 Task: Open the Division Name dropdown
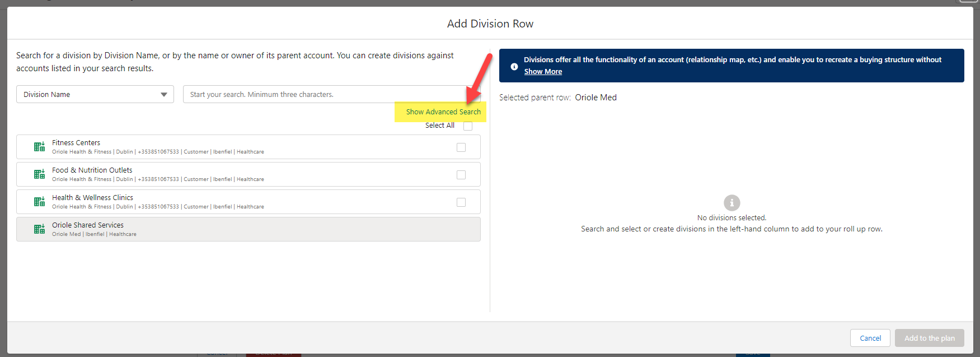click(x=95, y=94)
